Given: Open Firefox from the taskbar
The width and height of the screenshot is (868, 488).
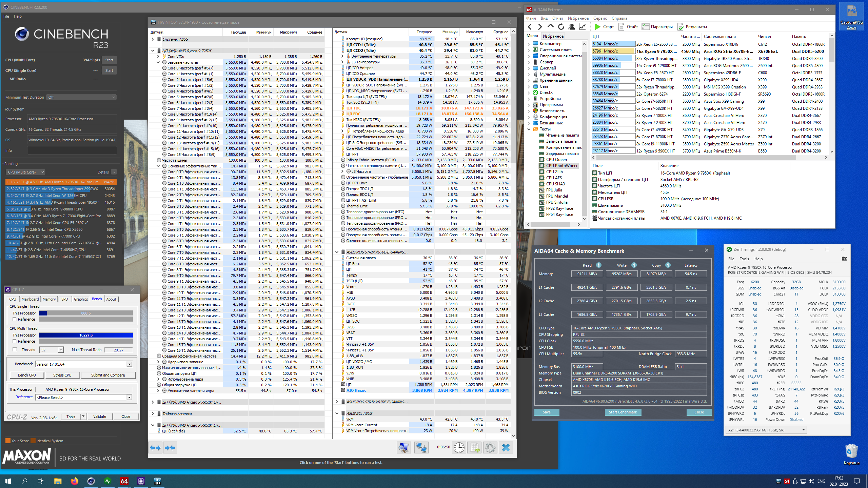Looking at the screenshot, I should coord(74,481).
